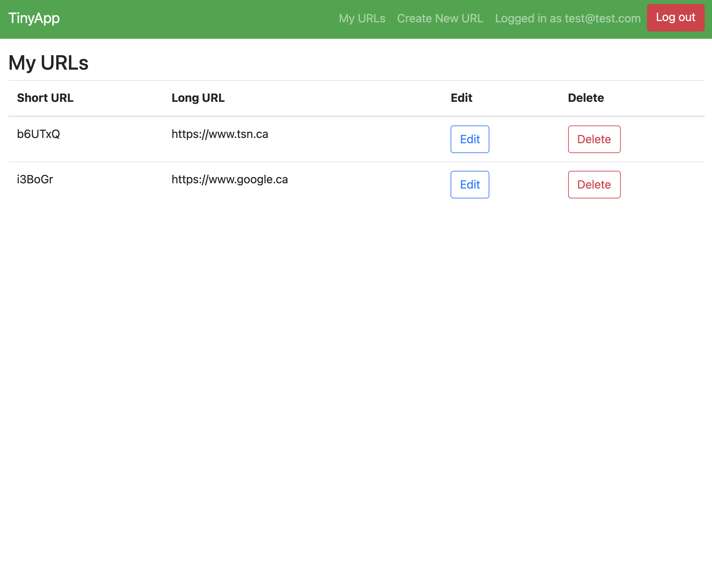Select the short URL b6UTxQ
Image resolution: width=712 pixels, height=588 pixels.
38,134
